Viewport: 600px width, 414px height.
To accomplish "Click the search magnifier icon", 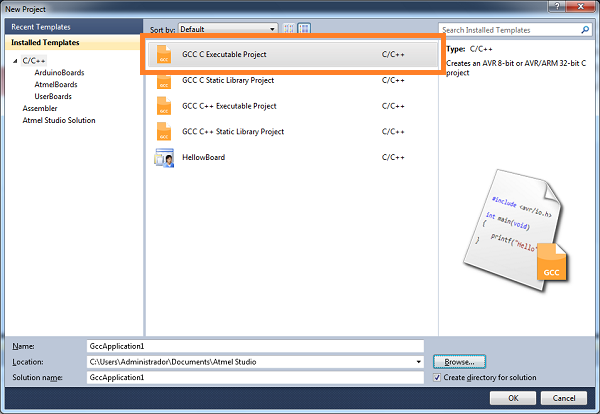I will click(x=585, y=29).
